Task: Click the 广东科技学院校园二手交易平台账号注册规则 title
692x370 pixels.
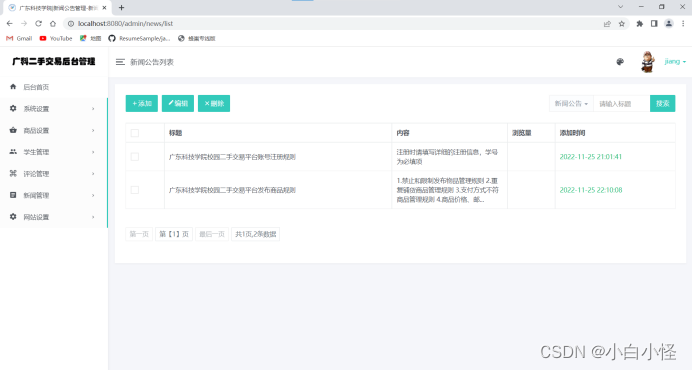Action: click(x=232, y=157)
